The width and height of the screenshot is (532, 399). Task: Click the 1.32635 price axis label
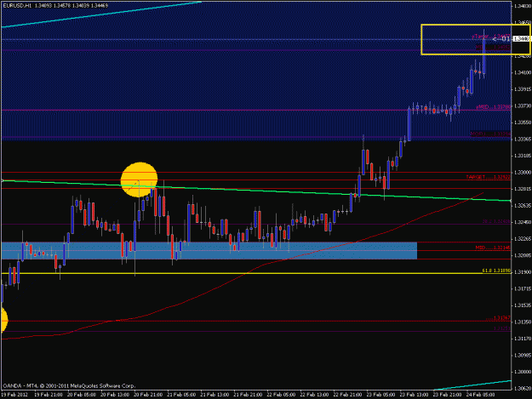pyautogui.click(x=522, y=205)
